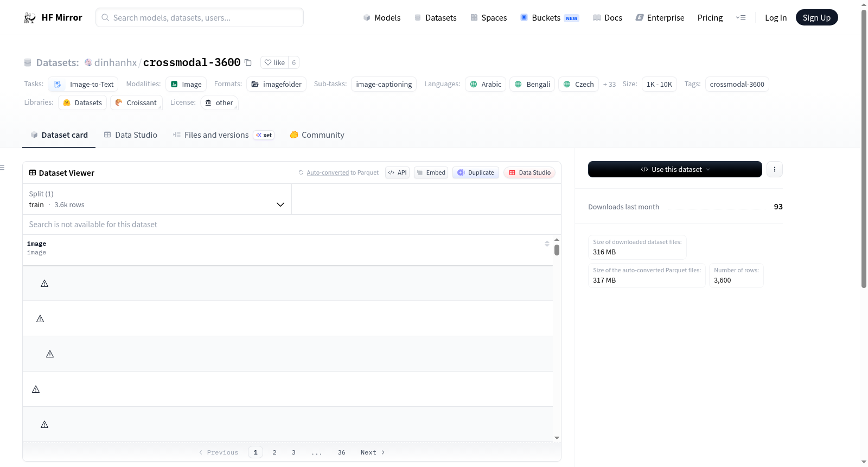Click the Croissant library tag
This screenshot has height=467, width=868.
136,103
